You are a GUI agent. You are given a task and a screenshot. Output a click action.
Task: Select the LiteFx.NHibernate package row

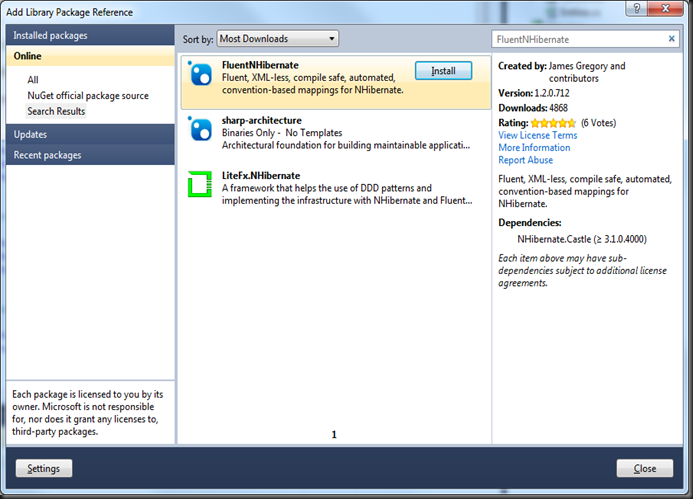point(336,187)
